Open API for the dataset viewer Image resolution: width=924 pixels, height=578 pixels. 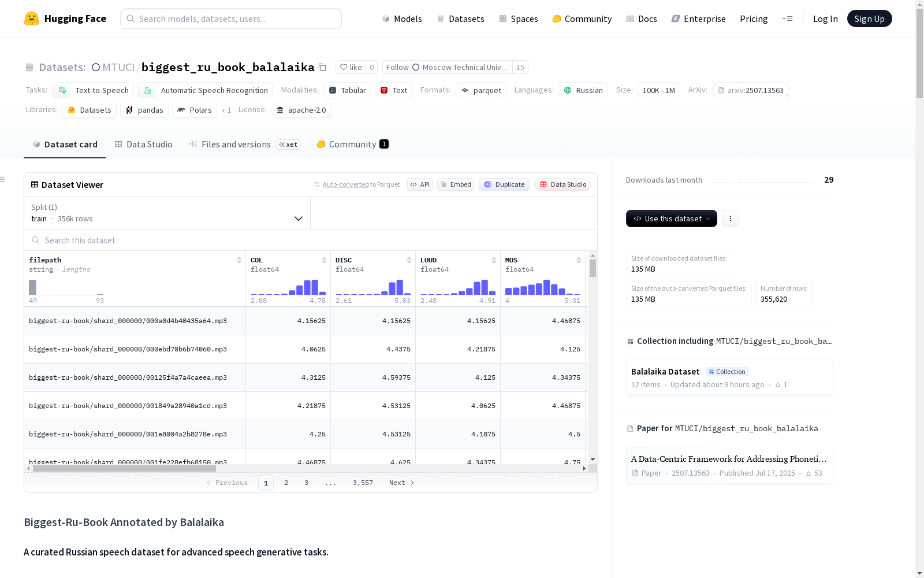pyautogui.click(x=420, y=184)
